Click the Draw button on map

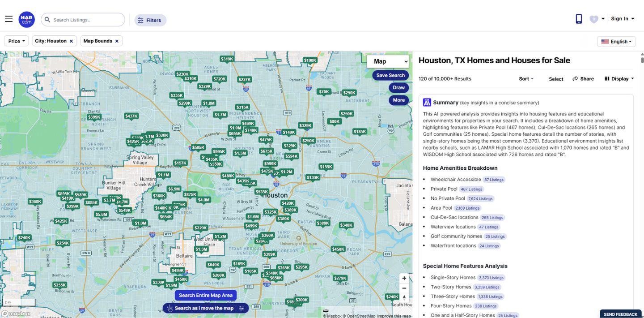point(399,88)
